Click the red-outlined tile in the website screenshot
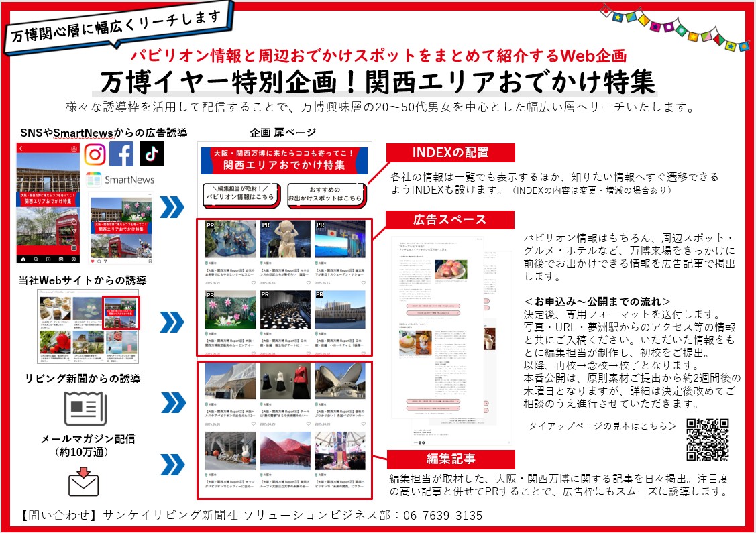 coord(121,313)
